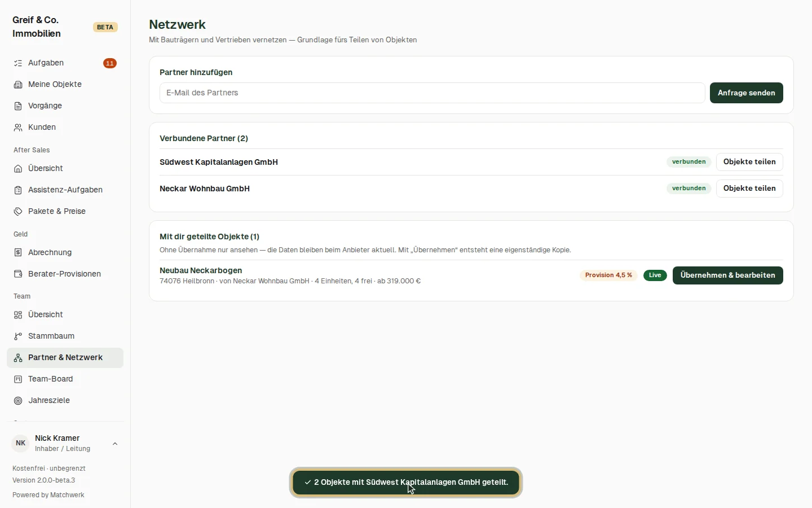Send the partner request with Anfrage senden

746,93
